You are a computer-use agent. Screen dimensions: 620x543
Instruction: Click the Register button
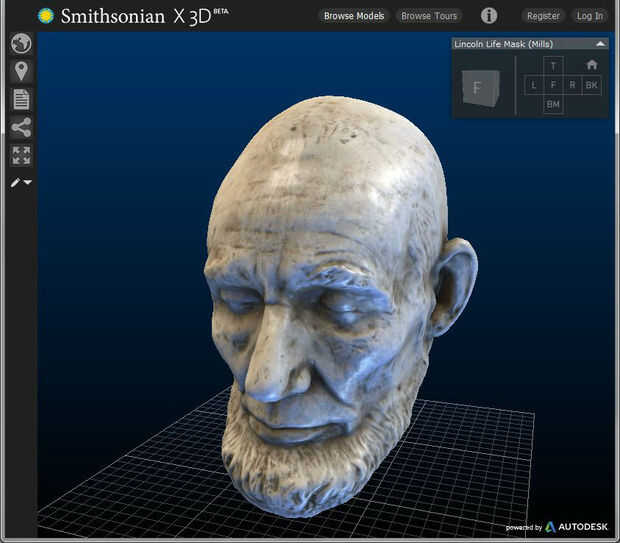[543, 16]
